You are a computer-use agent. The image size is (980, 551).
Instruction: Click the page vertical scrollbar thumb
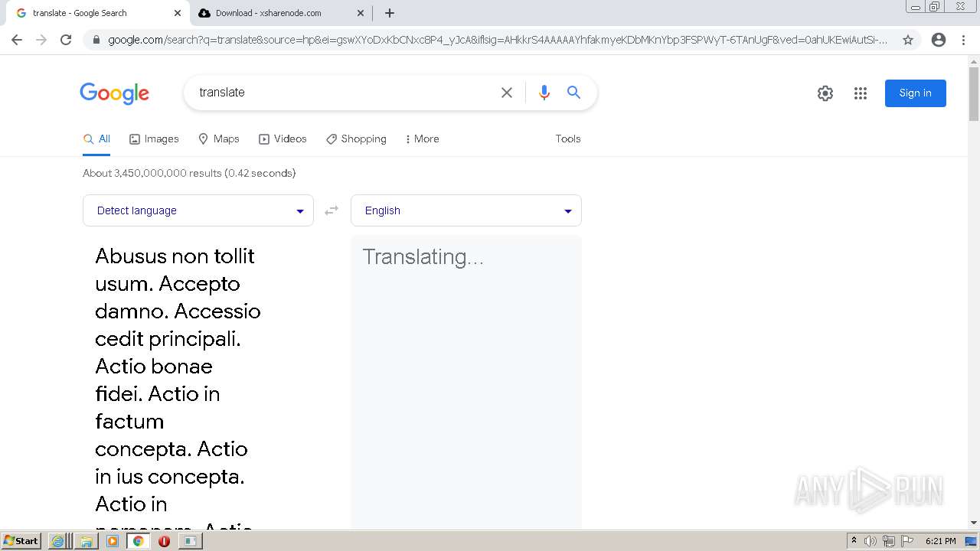pos(974,93)
